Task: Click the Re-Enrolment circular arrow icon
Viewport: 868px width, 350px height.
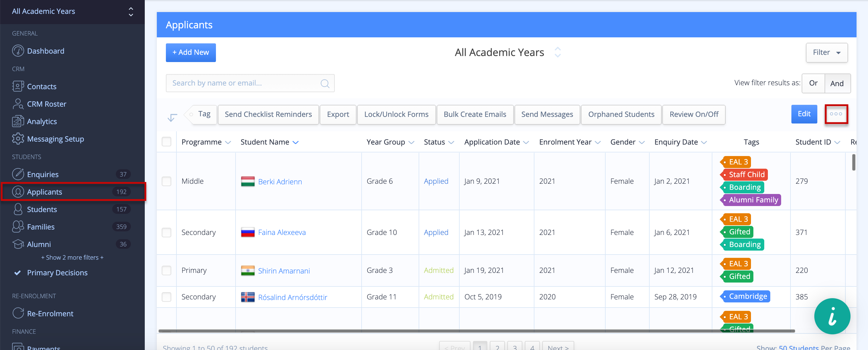Action: click(18, 313)
